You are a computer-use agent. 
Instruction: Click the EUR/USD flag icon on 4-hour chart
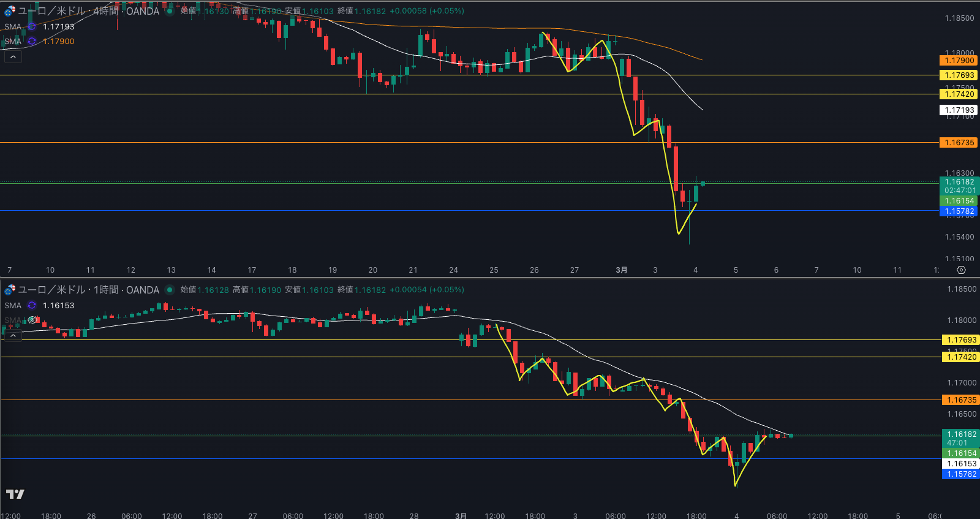pyautogui.click(x=10, y=11)
